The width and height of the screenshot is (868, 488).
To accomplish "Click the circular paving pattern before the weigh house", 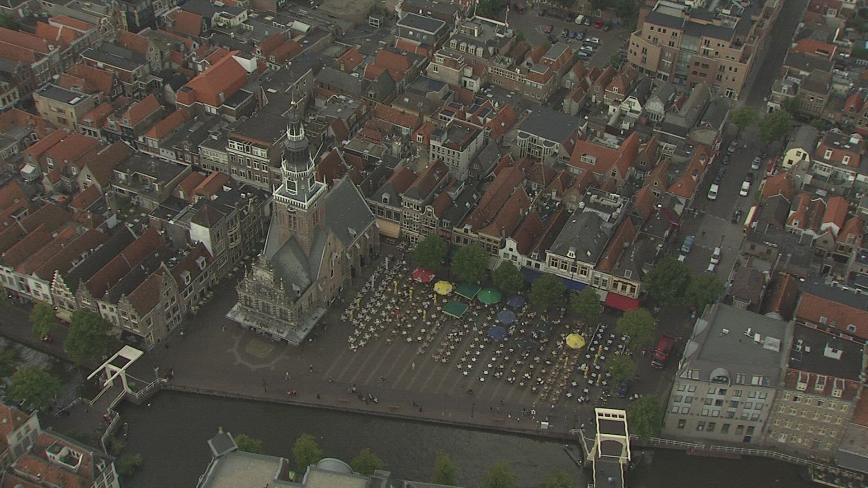I will click(x=259, y=349).
